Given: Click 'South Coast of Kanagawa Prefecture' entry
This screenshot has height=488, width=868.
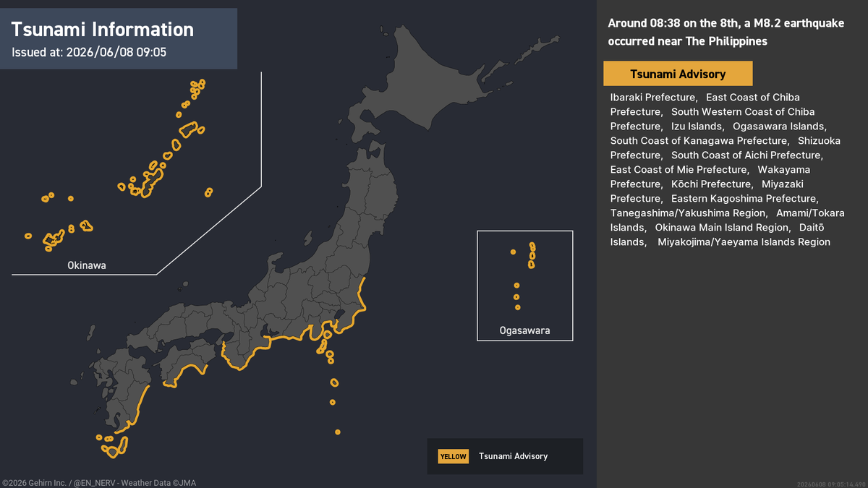Looking at the screenshot, I should pyautogui.click(x=699, y=140).
